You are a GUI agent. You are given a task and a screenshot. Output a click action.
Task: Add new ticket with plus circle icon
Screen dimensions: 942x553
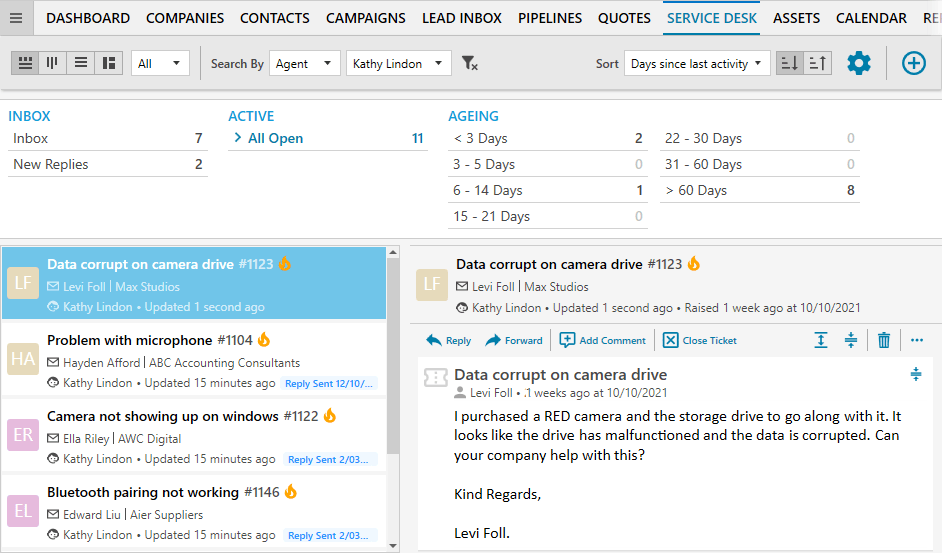(913, 63)
